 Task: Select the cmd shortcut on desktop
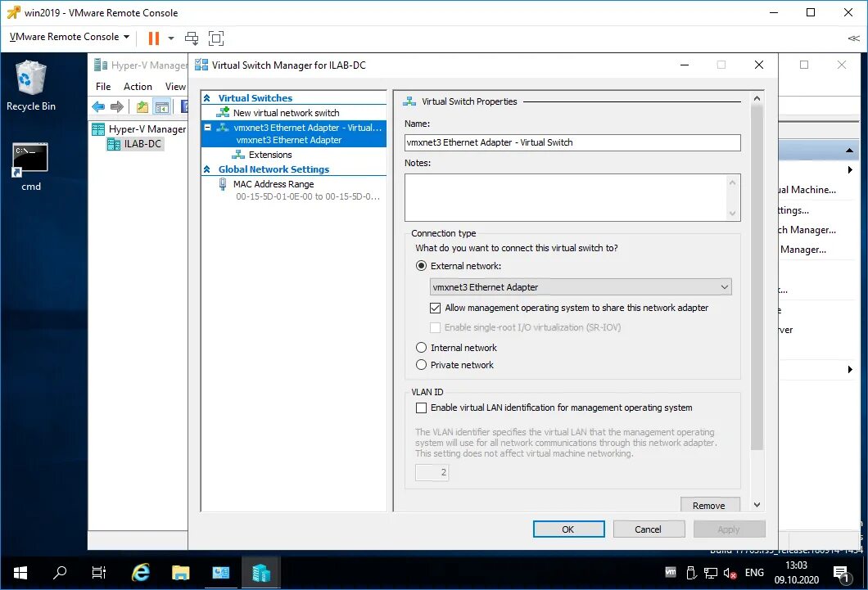click(x=31, y=166)
